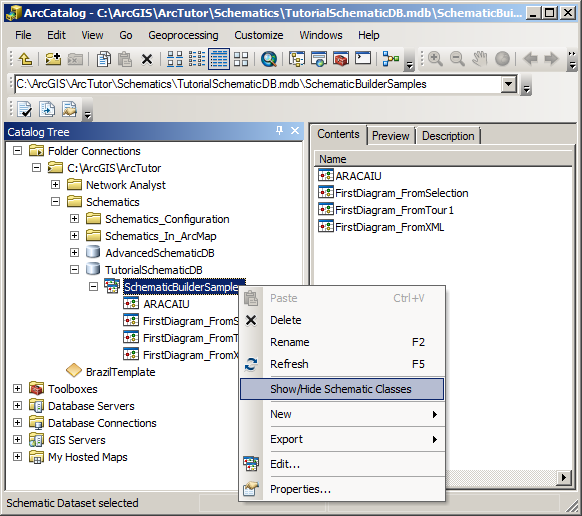
Task: Toggle Catalog Tree window icon
Action: 297,59
